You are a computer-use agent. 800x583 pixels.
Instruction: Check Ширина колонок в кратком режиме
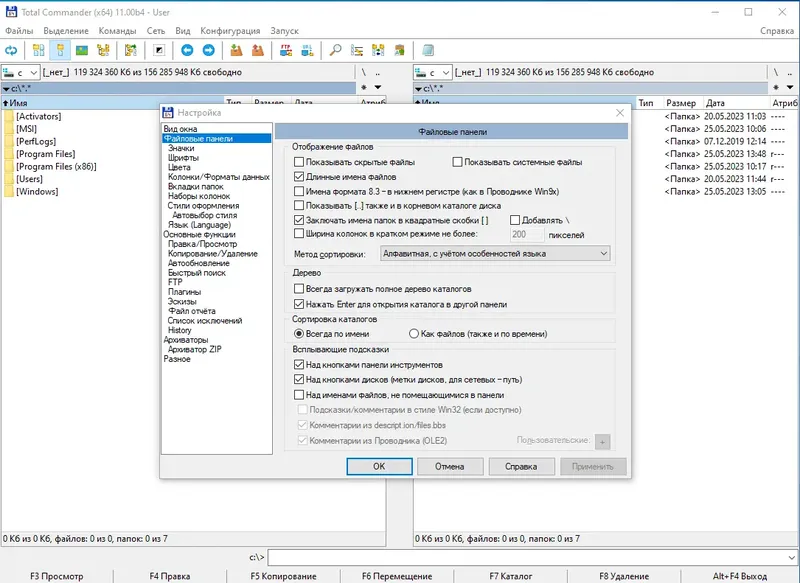click(x=299, y=234)
